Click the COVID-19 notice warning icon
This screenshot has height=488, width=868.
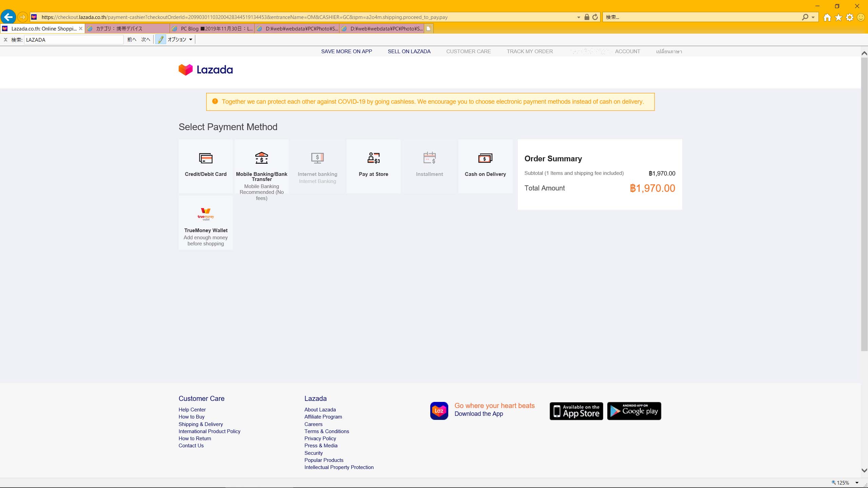(215, 101)
